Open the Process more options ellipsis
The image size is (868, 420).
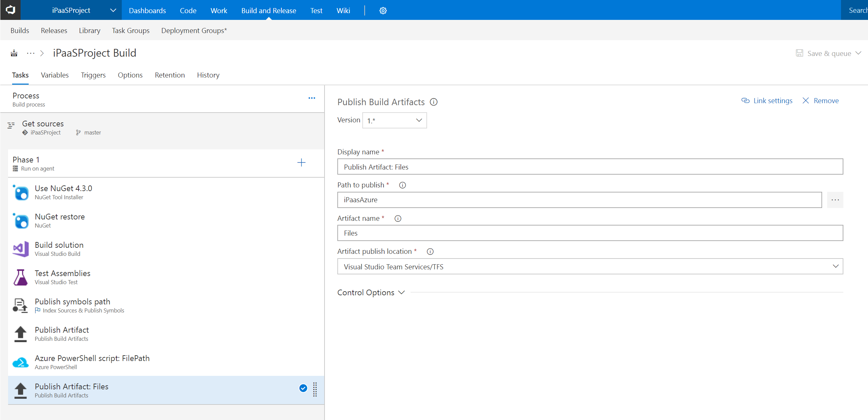coord(312,98)
